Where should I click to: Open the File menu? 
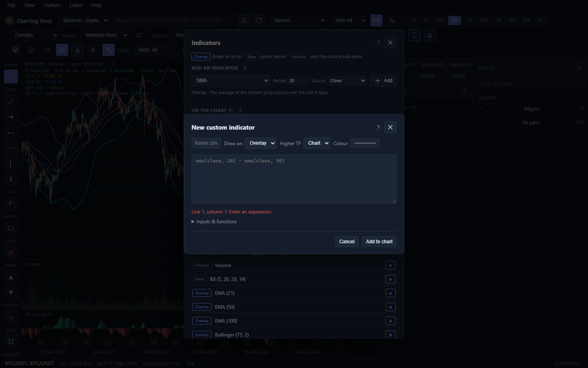point(11,5)
